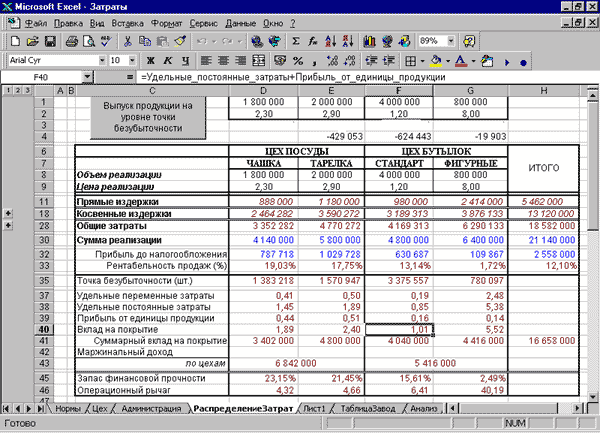Open the font size 10 dropdown

coord(132,60)
